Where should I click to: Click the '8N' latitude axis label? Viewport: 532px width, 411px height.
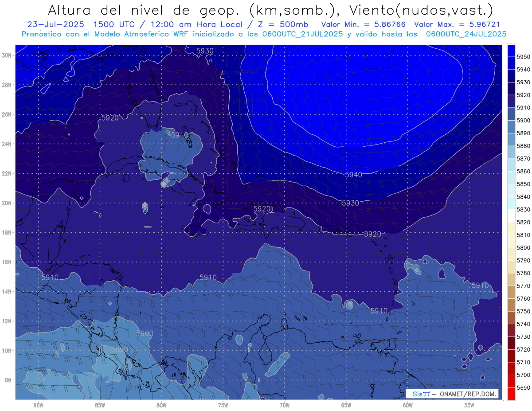click(8, 380)
